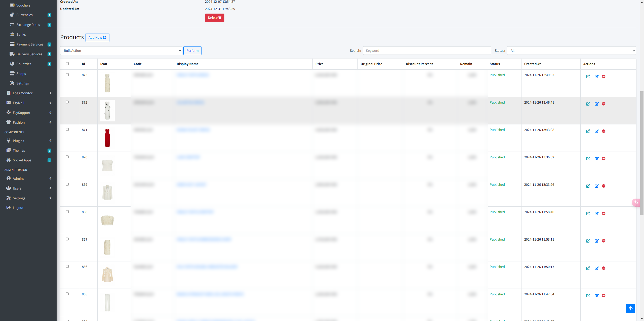Expand administrator Settings menu
The image size is (644, 321).
tap(28, 198)
